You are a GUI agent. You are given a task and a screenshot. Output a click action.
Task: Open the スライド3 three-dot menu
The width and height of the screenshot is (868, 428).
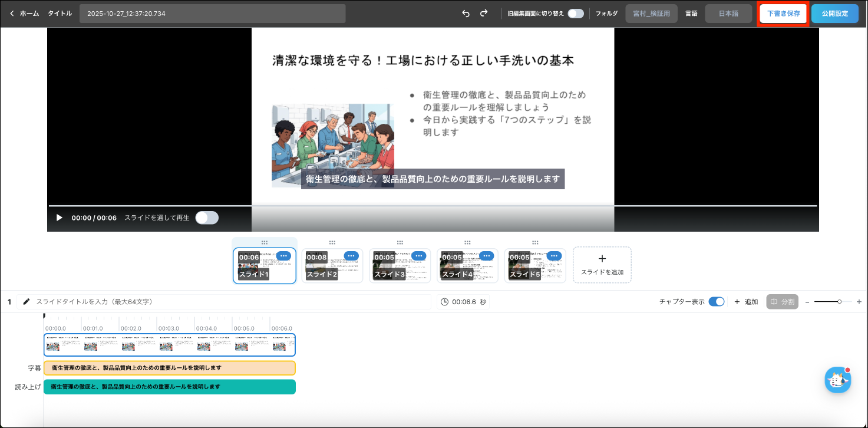click(418, 256)
